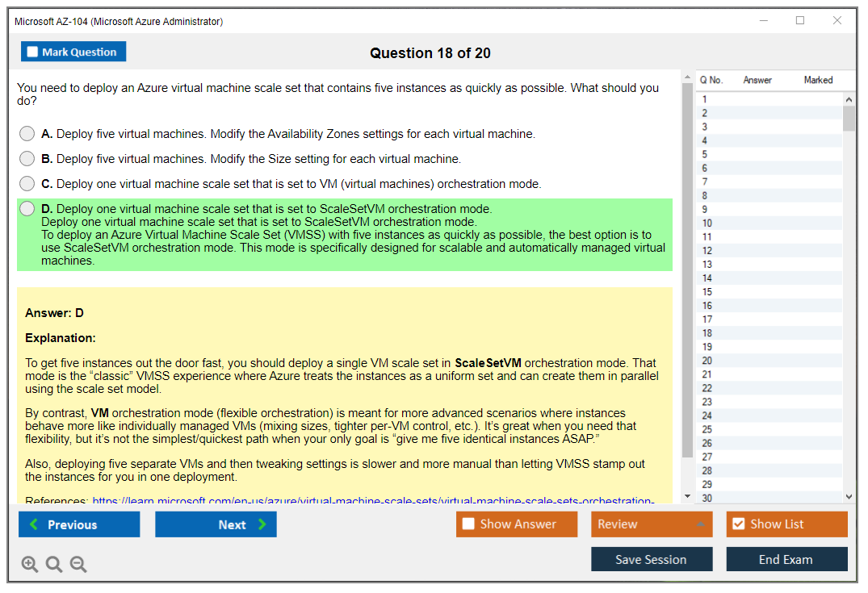
Task: Click the Next button
Action: point(216,524)
